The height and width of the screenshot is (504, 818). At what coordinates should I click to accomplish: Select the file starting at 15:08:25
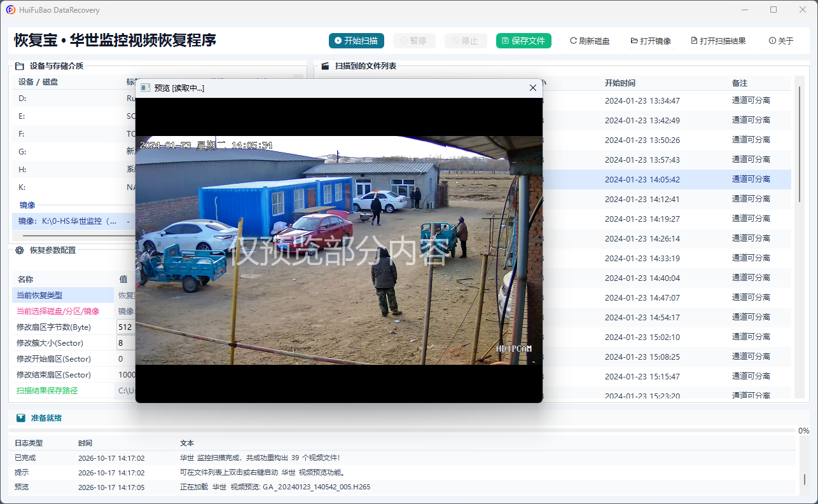coord(667,357)
